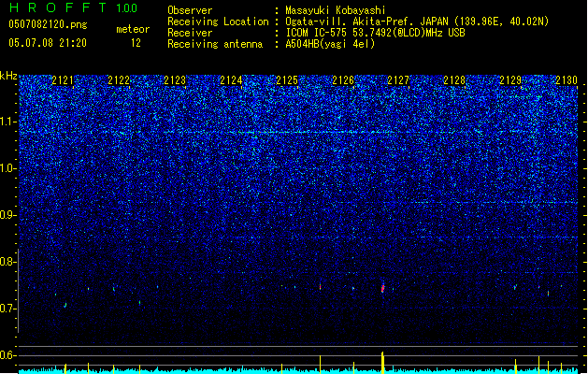The width and height of the screenshot is (588, 374).
Task: Click the HROFFT 1.00 program title
Action: click(74, 7)
